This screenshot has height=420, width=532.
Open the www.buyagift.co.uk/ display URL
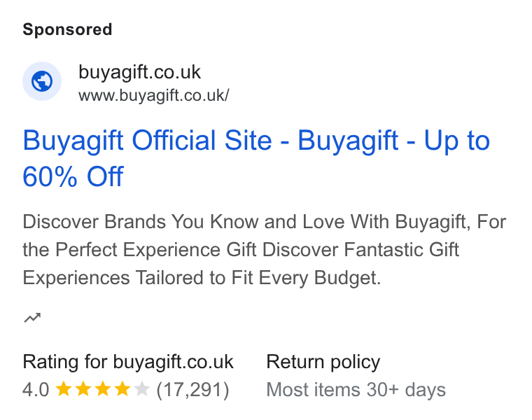154,95
